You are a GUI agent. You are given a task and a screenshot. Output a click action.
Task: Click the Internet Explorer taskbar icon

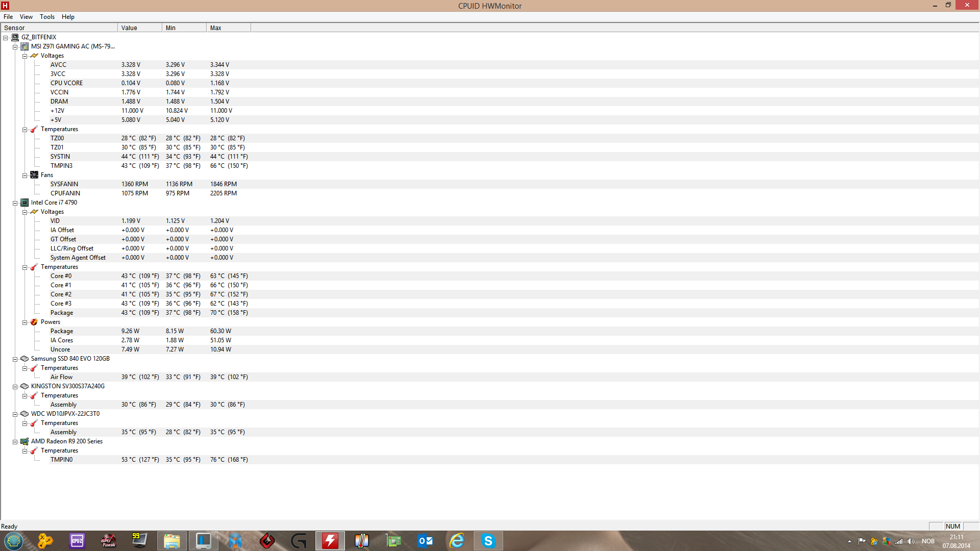point(456,541)
